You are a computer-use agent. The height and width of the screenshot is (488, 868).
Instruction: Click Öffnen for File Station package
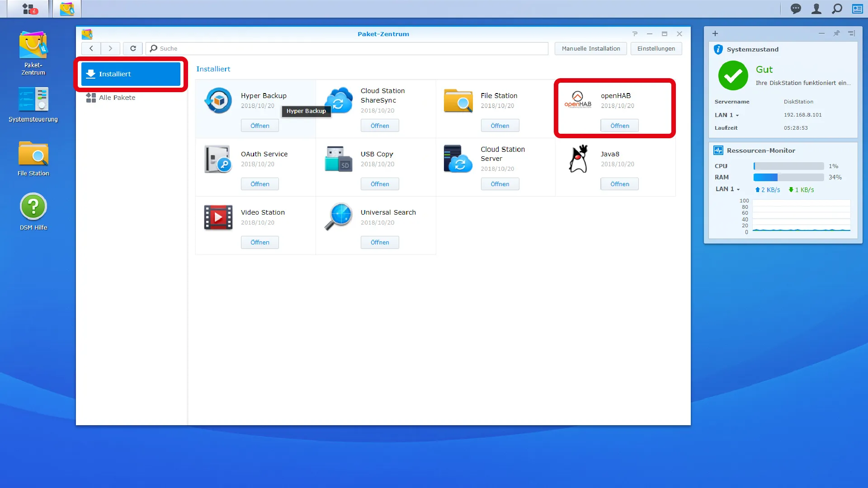pyautogui.click(x=500, y=126)
